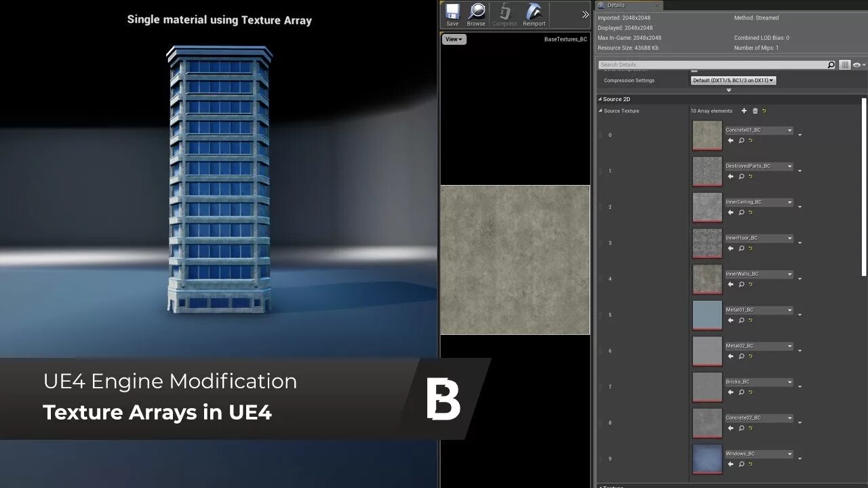Use selected asset arrow for Concrete02_BC

(730, 428)
